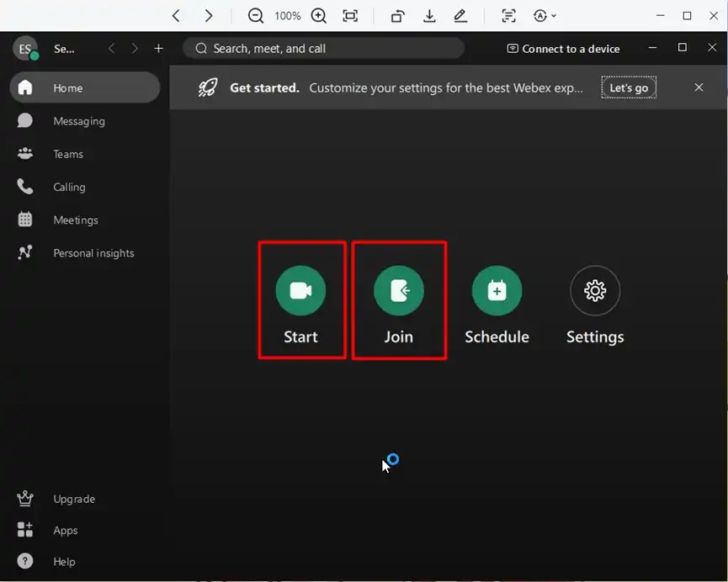Select the pen annotation tool
Image resolution: width=728 pixels, height=582 pixels.
460,15
